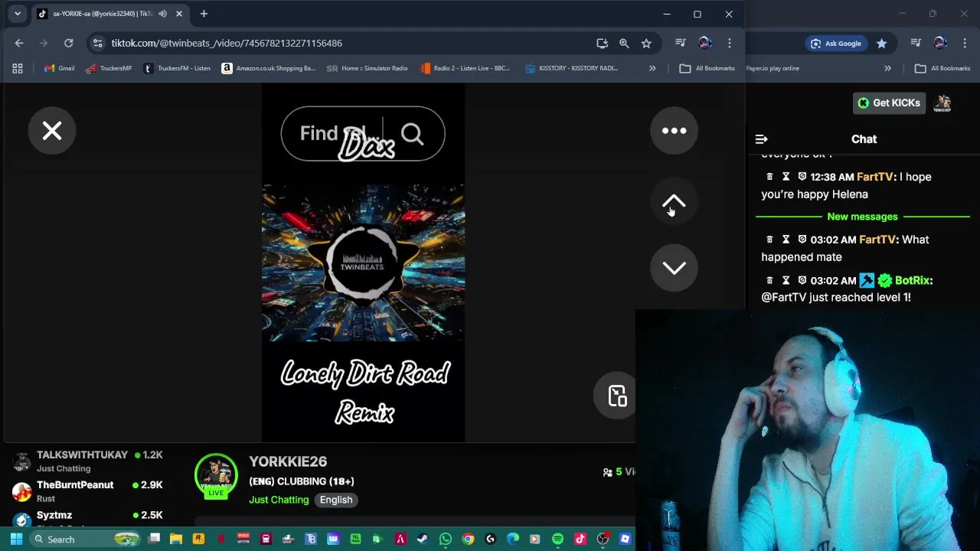Ban FartTV on the 12:38 AM message
980x551 pixels.
[802, 177]
